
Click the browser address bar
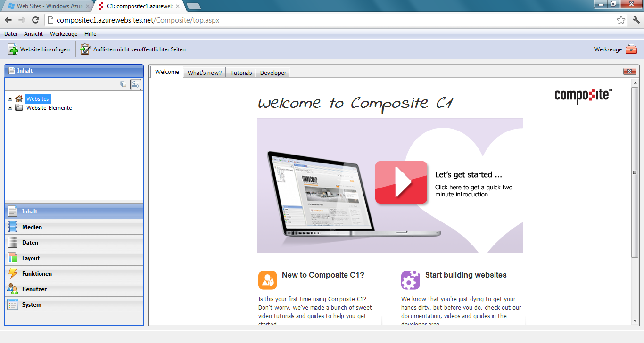tap(330, 20)
